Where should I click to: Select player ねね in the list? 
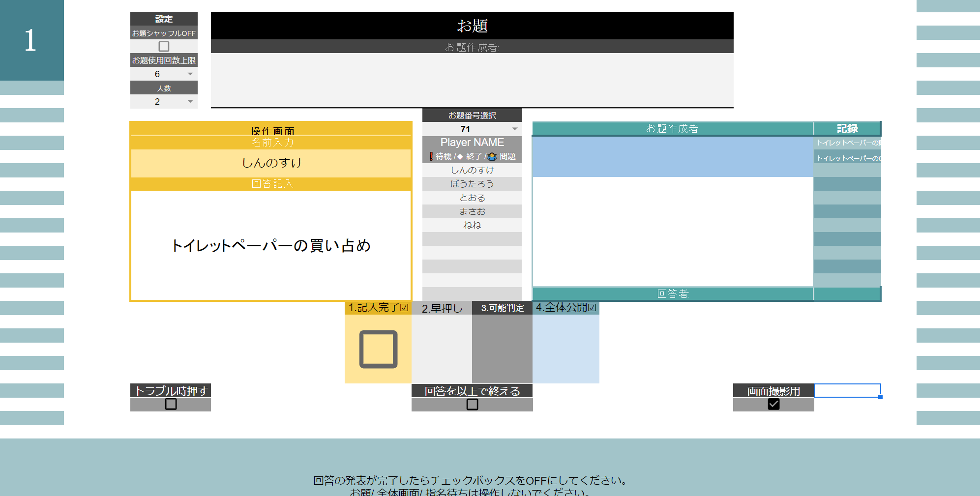pyautogui.click(x=472, y=225)
